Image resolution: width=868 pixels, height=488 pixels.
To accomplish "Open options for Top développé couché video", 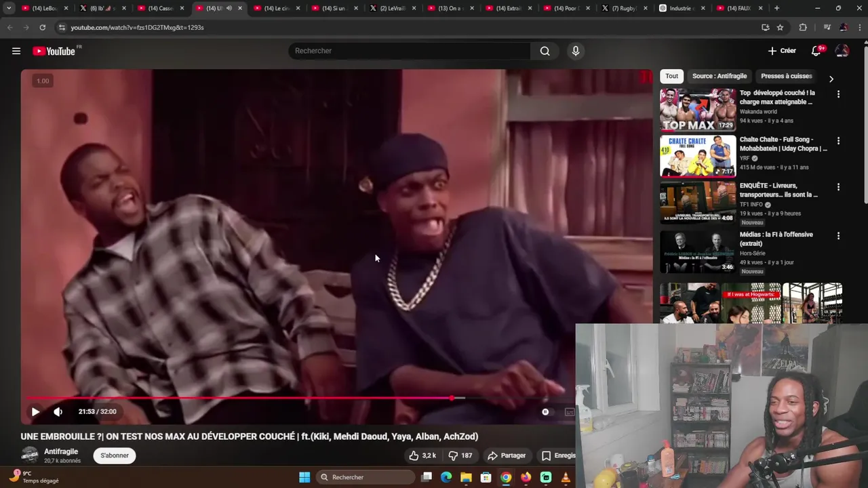I will click(x=838, y=94).
